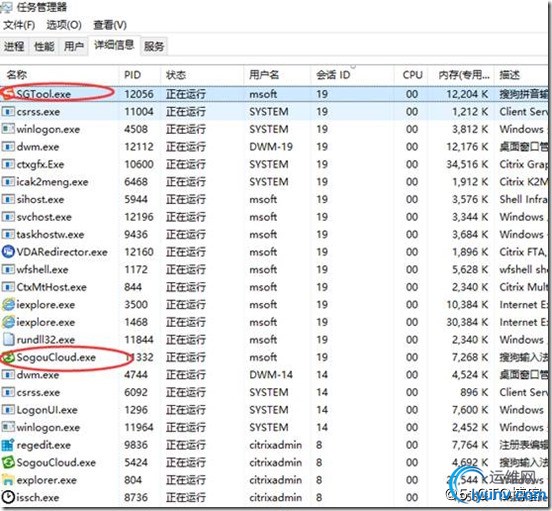Image resolution: width=552 pixels, height=511 pixels.
Task: Click PID value 11844 of rundll32.exe
Action: [x=139, y=339]
